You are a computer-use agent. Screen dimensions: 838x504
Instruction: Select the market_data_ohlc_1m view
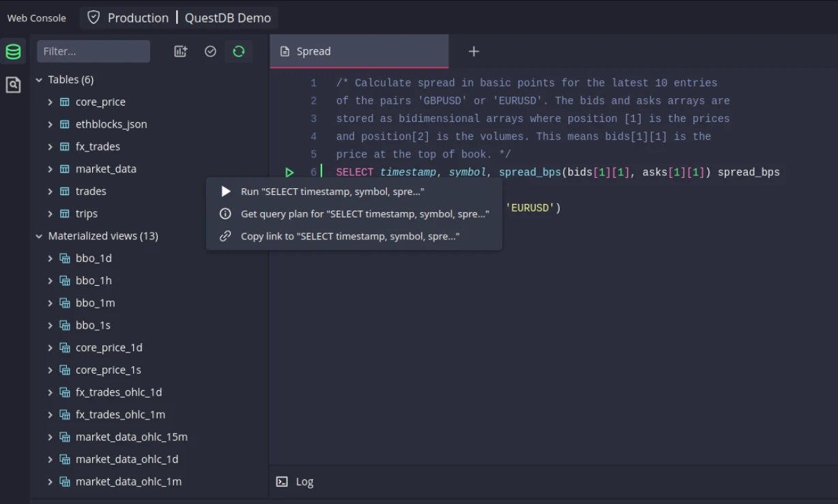(128, 481)
